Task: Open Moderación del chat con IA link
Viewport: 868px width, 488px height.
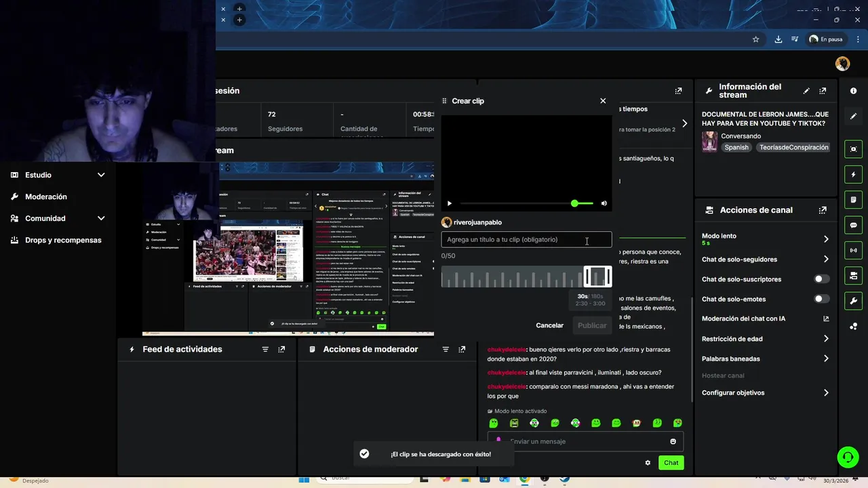Action: pyautogui.click(x=766, y=319)
